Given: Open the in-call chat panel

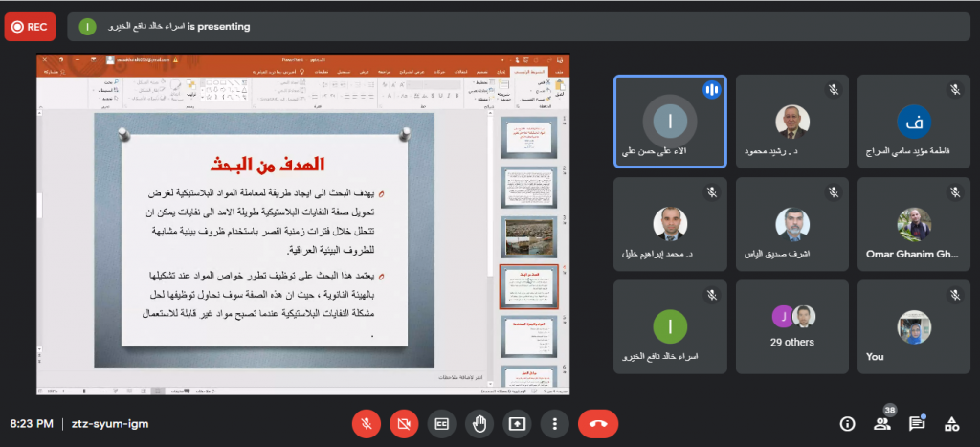Looking at the screenshot, I should tap(917, 423).
